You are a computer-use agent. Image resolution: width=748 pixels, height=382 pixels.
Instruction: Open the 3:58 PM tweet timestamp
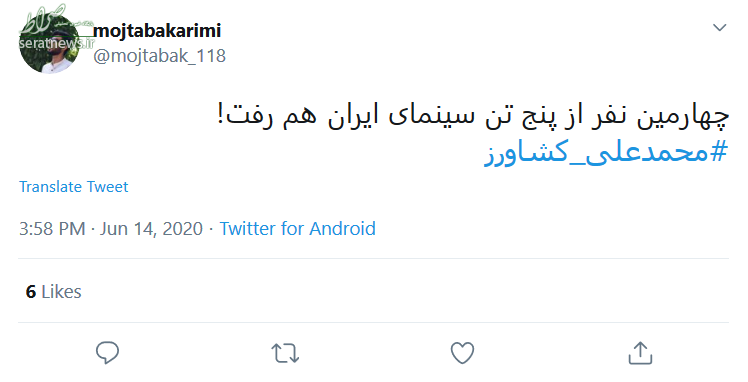pos(52,228)
